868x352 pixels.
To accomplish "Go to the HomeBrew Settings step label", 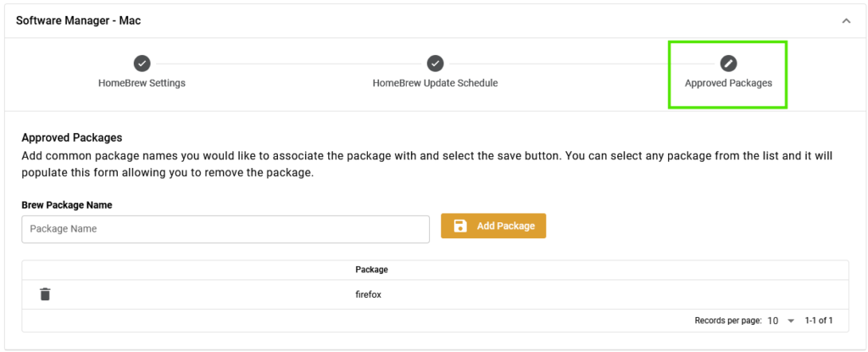I will (x=142, y=83).
